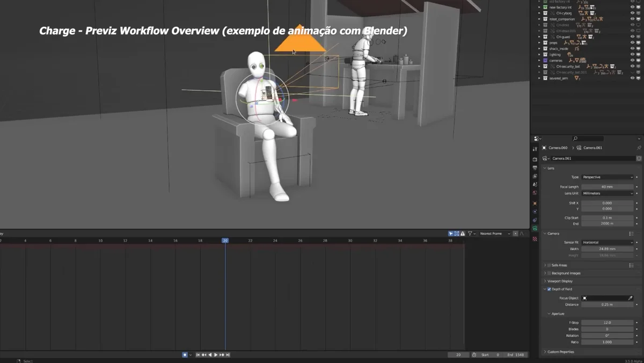The image size is (644, 363).
Task: Open the Texture properties tab
Action: coord(535,238)
